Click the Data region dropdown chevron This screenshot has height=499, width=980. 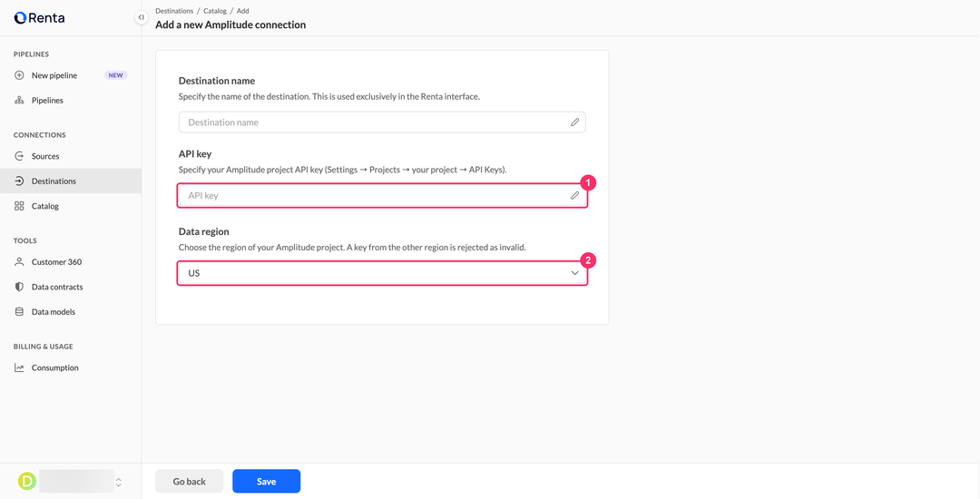point(575,273)
